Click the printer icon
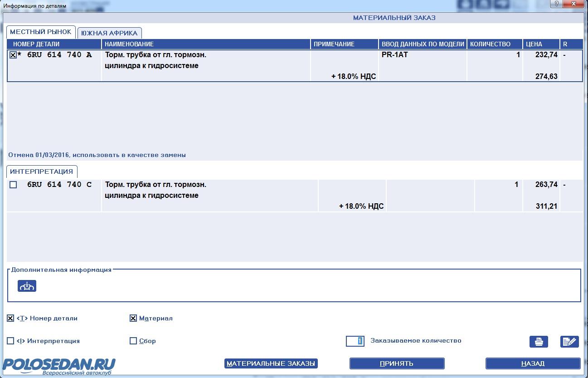This screenshot has height=378, width=588. pyautogui.click(x=539, y=342)
